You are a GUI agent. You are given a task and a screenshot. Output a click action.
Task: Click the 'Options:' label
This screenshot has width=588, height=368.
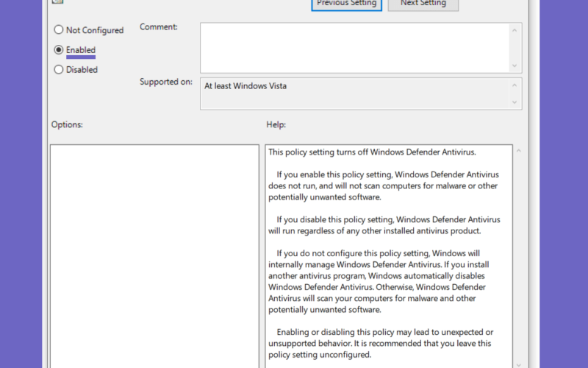click(67, 124)
